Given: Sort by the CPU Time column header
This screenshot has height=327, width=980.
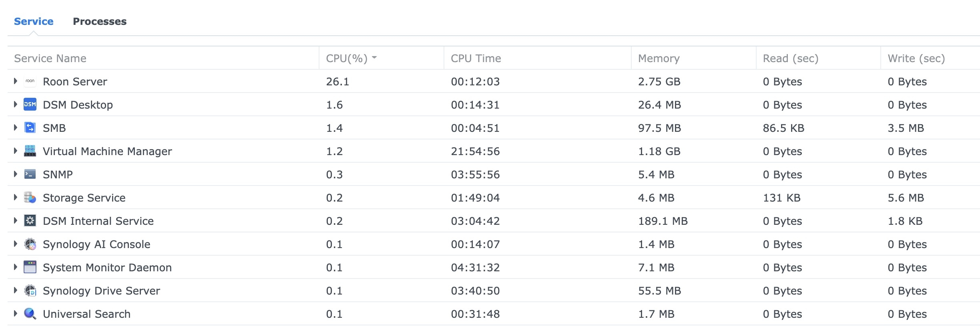Looking at the screenshot, I should 476,59.
